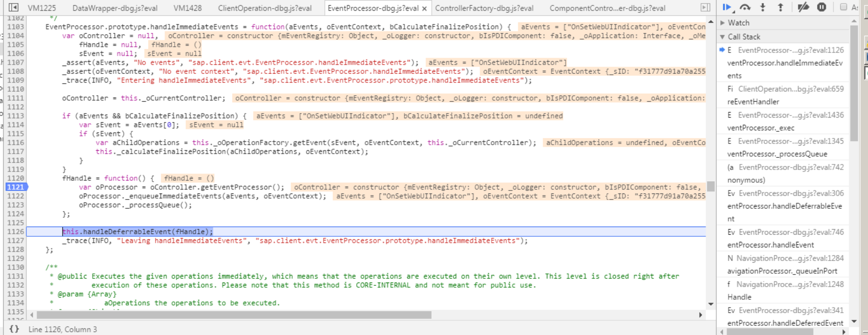868x335 pixels.
Task: Click oProcessor._enqueueImmediateEvents statement
Action: coord(203,196)
